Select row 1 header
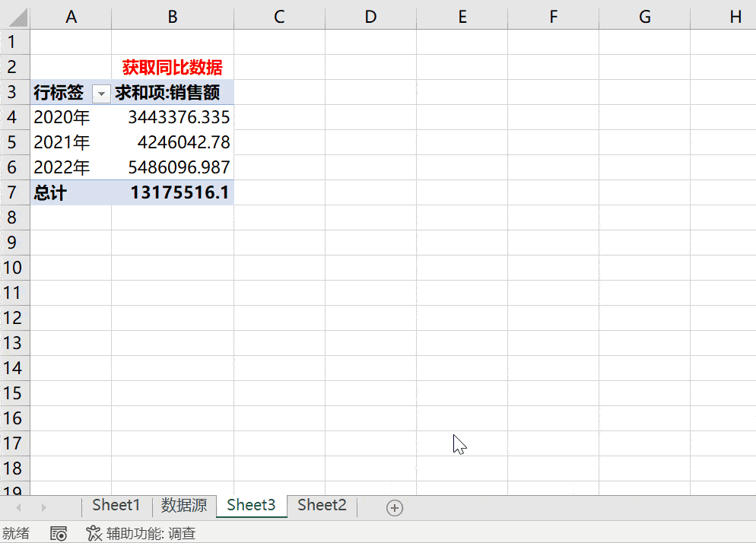Screen dimensions: 756x543 (14, 42)
